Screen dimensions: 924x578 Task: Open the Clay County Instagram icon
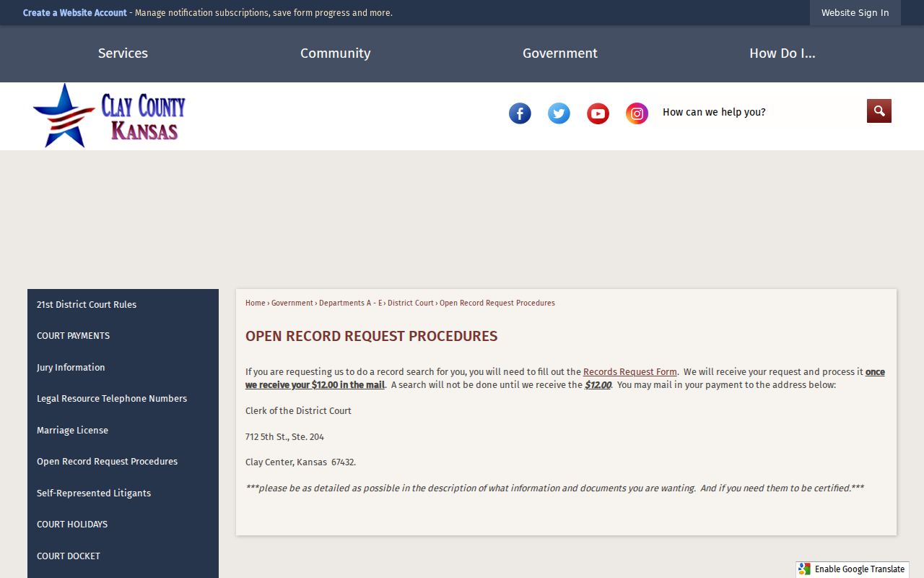coord(637,113)
